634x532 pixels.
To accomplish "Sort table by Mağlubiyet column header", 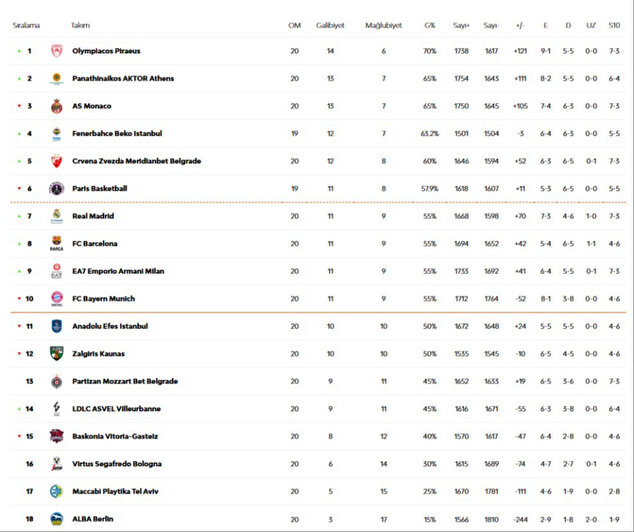I will click(383, 25).
